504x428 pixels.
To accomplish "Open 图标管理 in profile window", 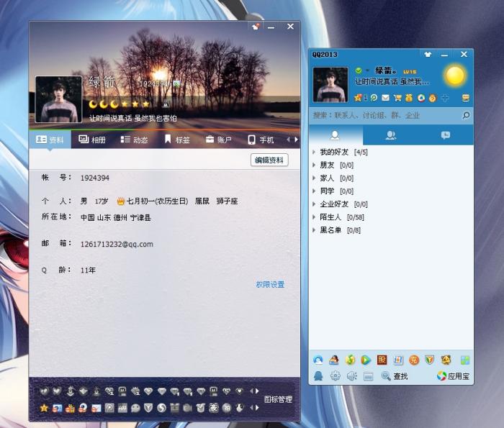I will [278, 399].
